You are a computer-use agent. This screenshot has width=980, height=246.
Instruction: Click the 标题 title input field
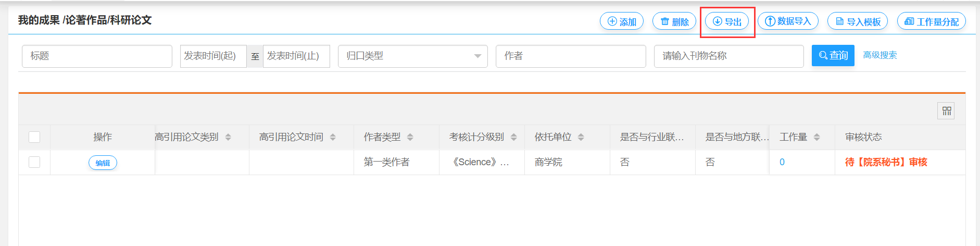point(97,56)
